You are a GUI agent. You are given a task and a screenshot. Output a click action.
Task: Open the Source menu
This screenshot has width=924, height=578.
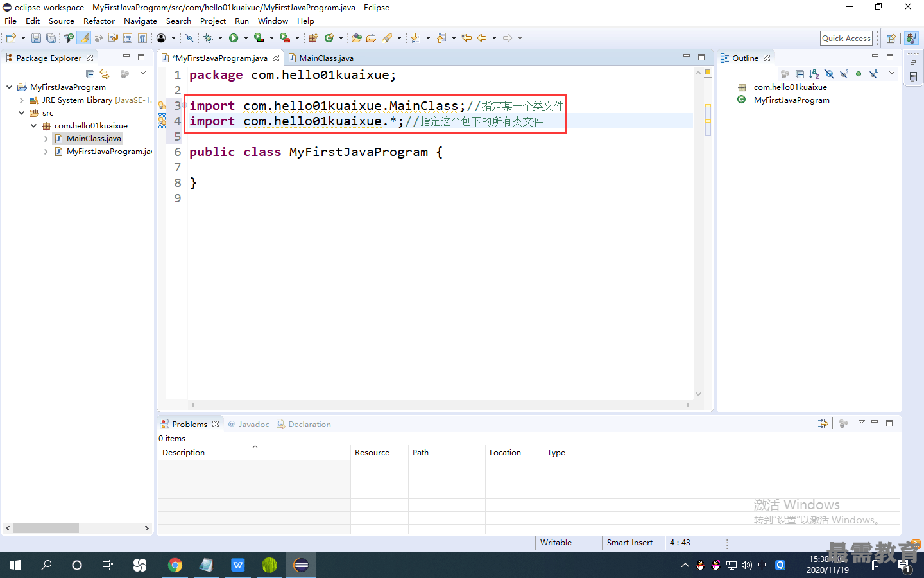click(x=62, y=21)
